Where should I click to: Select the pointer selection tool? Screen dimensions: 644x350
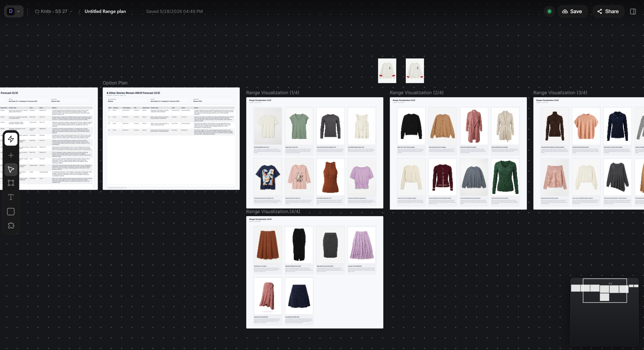pos(11,169)
